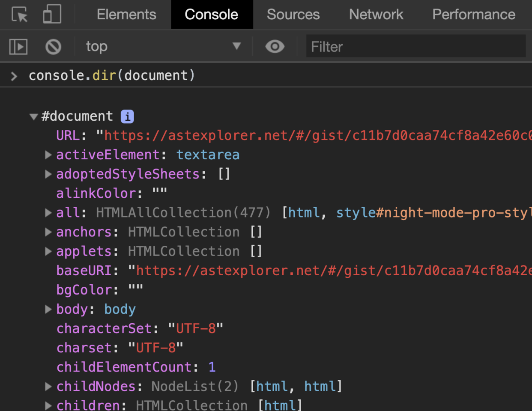Expand the adoptedStyleSheets property

(48, 174)
